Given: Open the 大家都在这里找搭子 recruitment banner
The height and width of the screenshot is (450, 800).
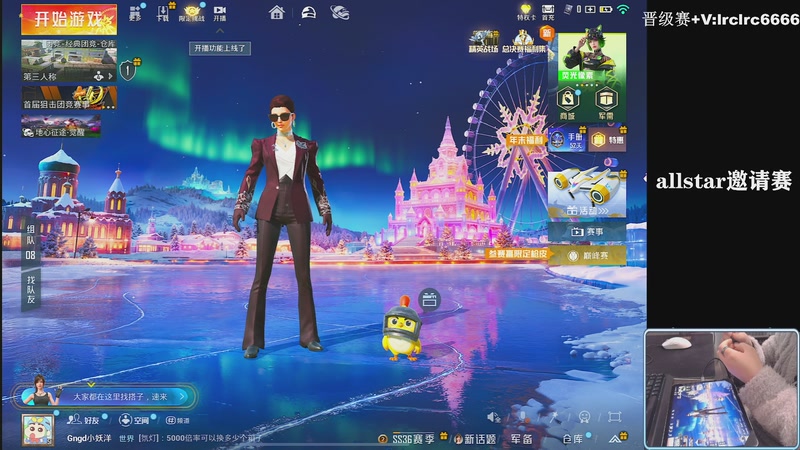Looking at the screenshot, I should (105, 396).
